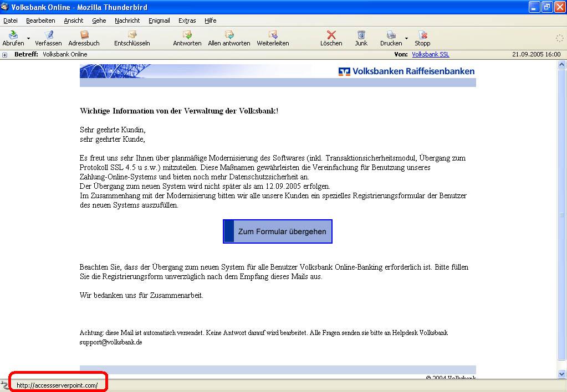Expand the message headers plus box
Viewport: 567px width, 392px height.
(x=4, y=55)
